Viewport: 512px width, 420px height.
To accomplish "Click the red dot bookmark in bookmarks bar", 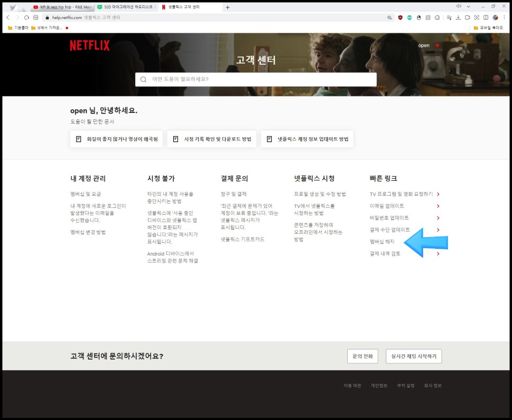I will tap(67, 28).
